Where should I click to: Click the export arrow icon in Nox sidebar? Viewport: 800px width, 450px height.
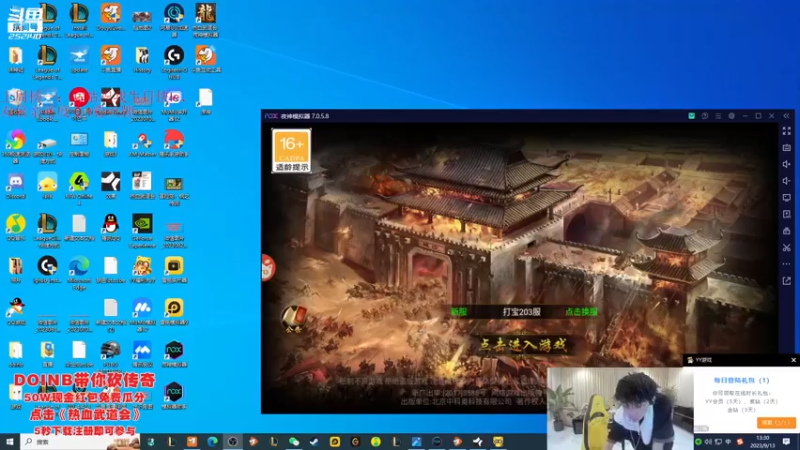click(x=786, y=281)
